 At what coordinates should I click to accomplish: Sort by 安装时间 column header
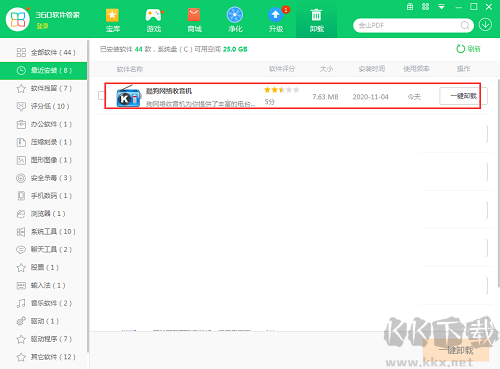372,69
